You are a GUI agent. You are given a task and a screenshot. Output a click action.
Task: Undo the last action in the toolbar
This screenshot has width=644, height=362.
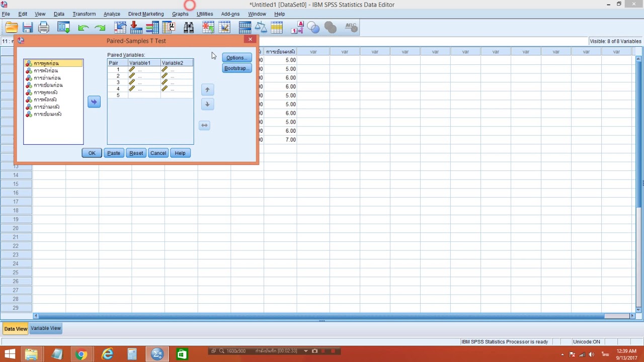[84, 28]
